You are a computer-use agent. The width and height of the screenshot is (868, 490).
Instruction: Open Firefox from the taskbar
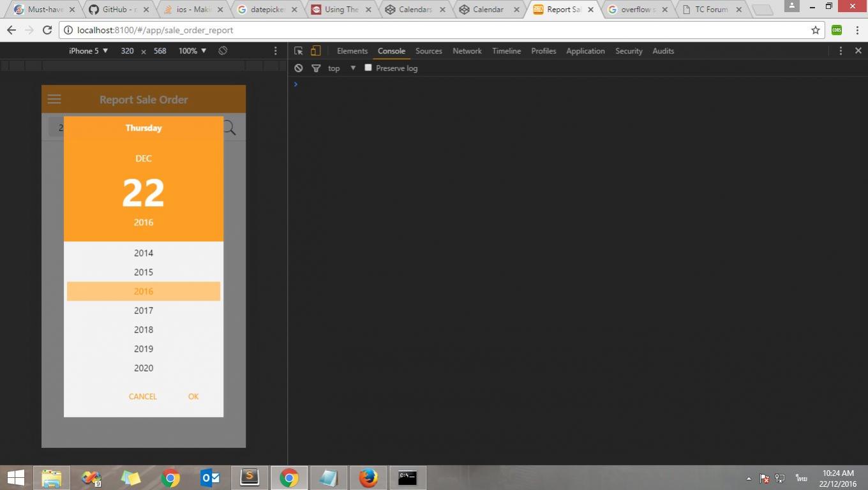368,478
